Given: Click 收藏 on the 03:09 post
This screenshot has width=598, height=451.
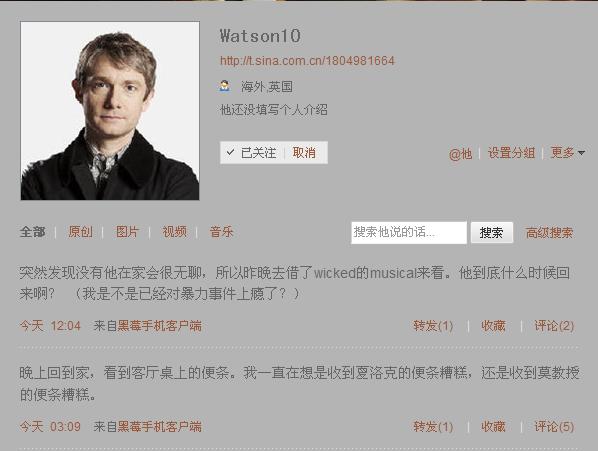Looking at the screenshot, I should 493,427.
